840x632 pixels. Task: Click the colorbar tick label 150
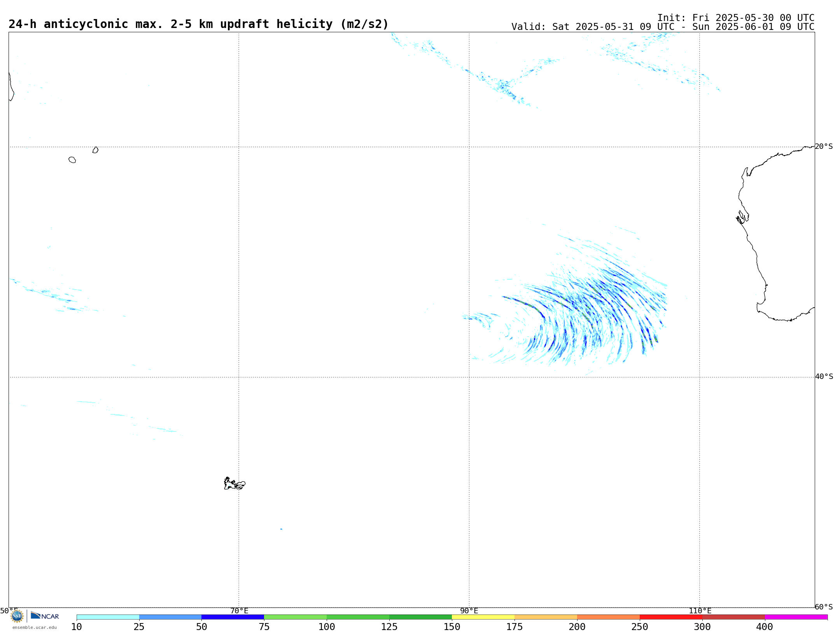click(x=452, y=627)
